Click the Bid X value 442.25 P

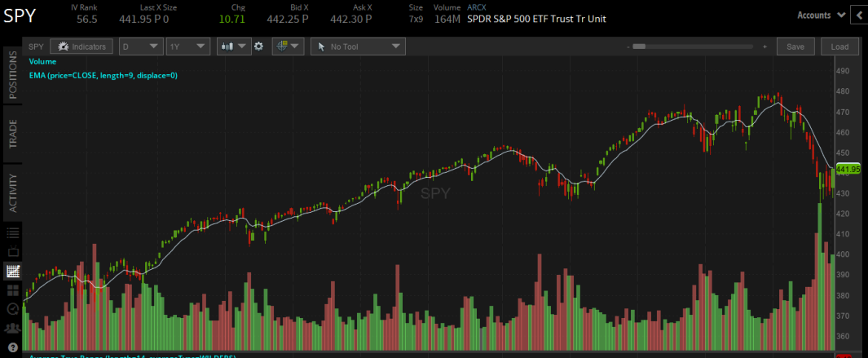click(288, 19)
